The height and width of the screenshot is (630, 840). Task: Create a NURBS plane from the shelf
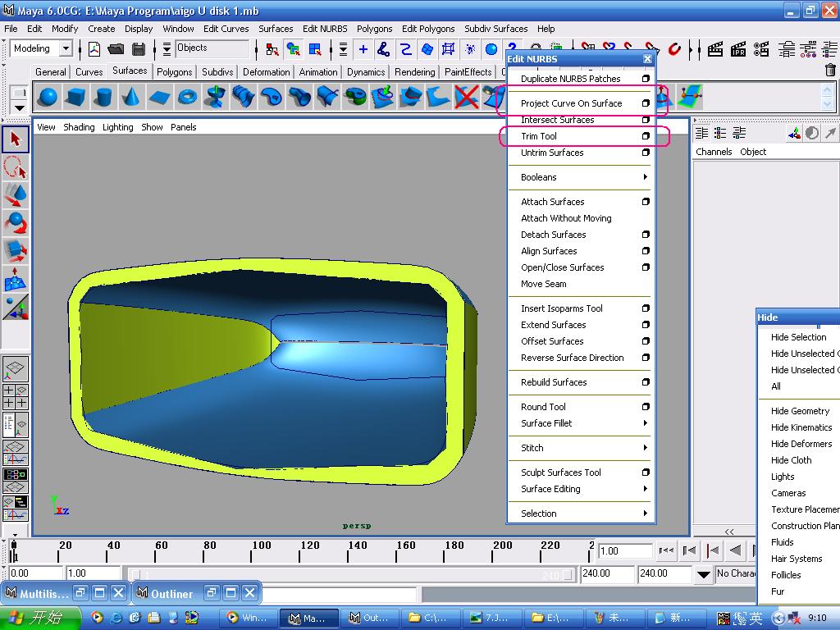point(159,97)
